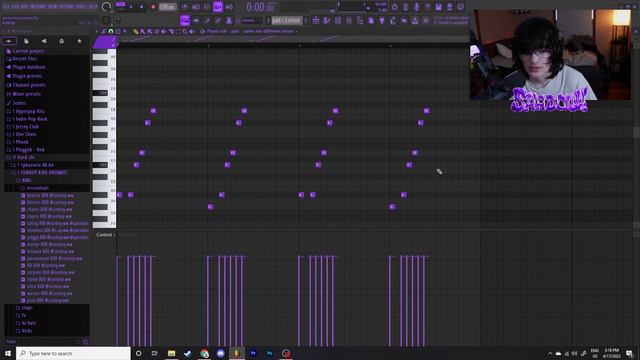Open the Control lane selector dropdown
640x360 pixels.
106,235
